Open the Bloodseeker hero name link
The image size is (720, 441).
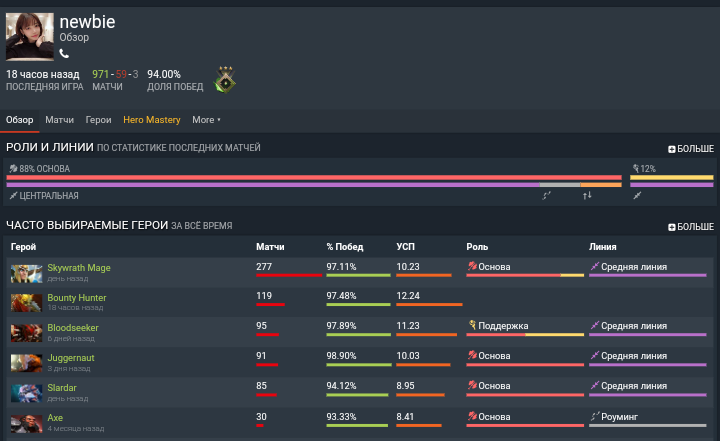(73, 327)
